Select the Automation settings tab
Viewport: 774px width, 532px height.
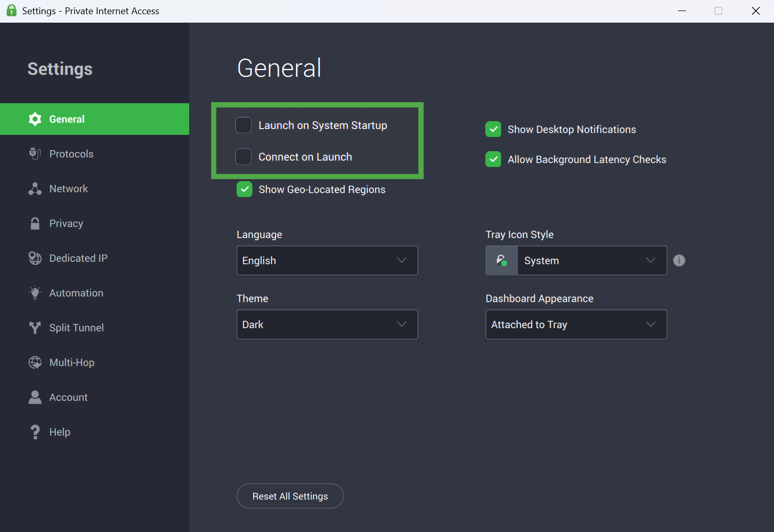tap(95, 293)
